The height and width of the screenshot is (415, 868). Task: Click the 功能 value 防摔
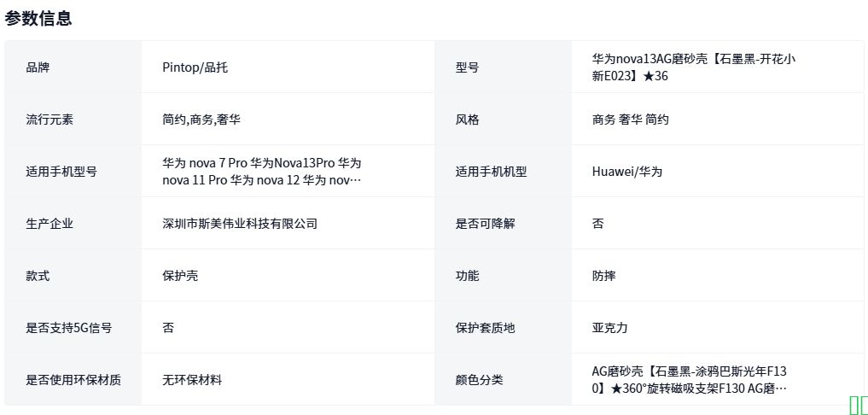coord(604,276)
